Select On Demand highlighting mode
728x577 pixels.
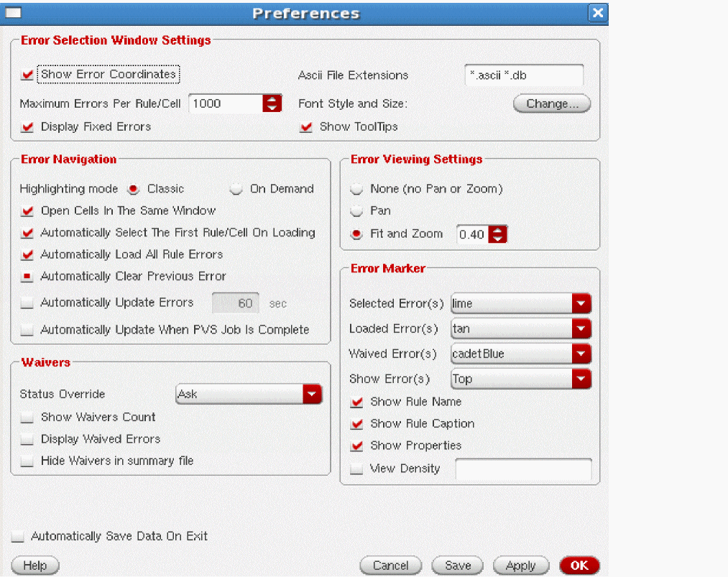point(236,190)
